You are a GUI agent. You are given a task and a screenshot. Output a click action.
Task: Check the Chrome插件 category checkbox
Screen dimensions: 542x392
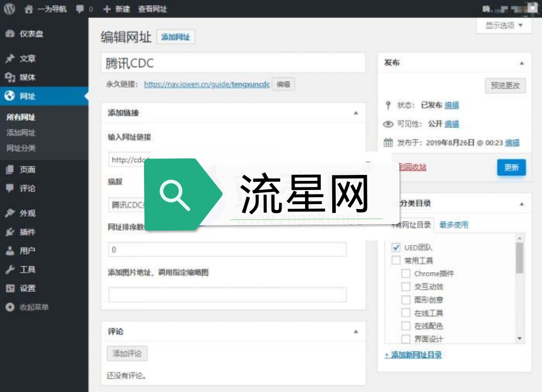click(x=406, y=274)
